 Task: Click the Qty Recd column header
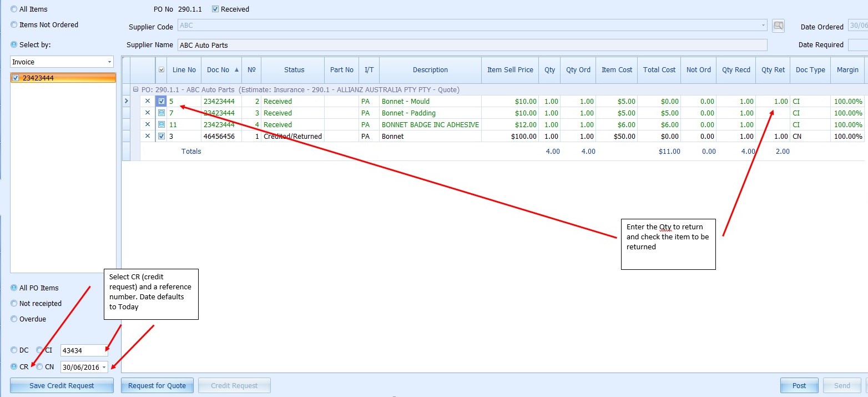(736, 70)
